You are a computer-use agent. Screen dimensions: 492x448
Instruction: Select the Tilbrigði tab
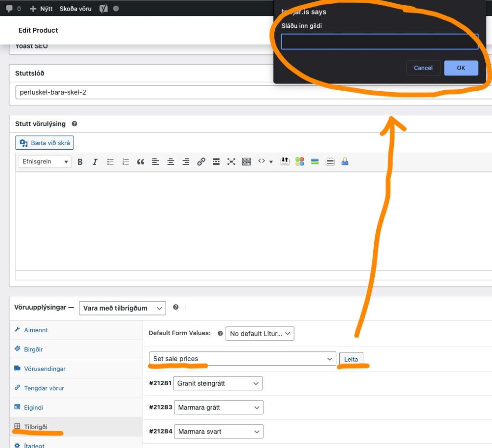click(36, 426)
